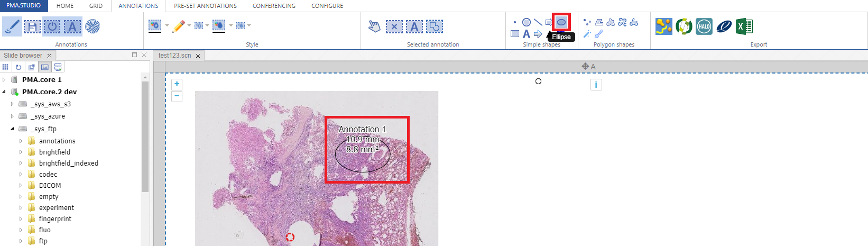The width and height of the screenshot is (868, 246).
Task: Delete selected annotation with X icon
Action: click(x=394, y=26)
